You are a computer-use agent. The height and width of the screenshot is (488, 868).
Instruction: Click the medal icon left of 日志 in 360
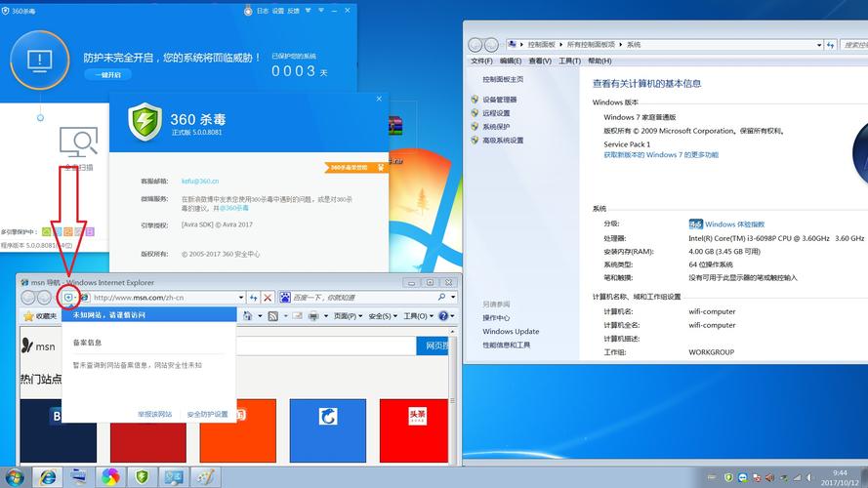[x=248, y=11]
